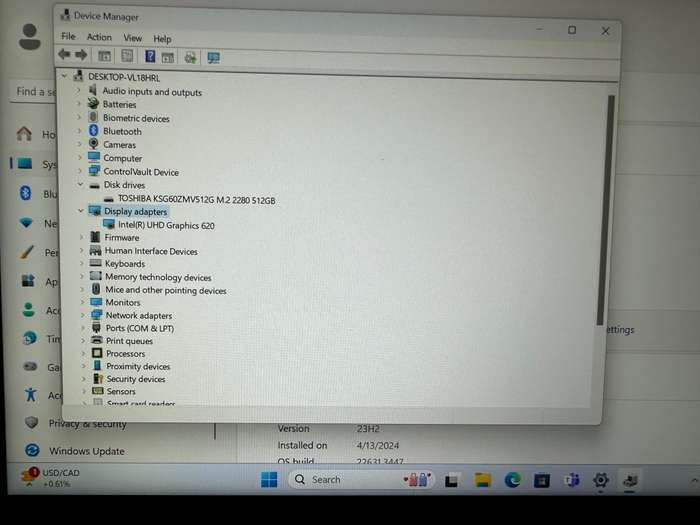Expand the Human Interface Devices node
The image size is (700, 525).
coord(82,250)
